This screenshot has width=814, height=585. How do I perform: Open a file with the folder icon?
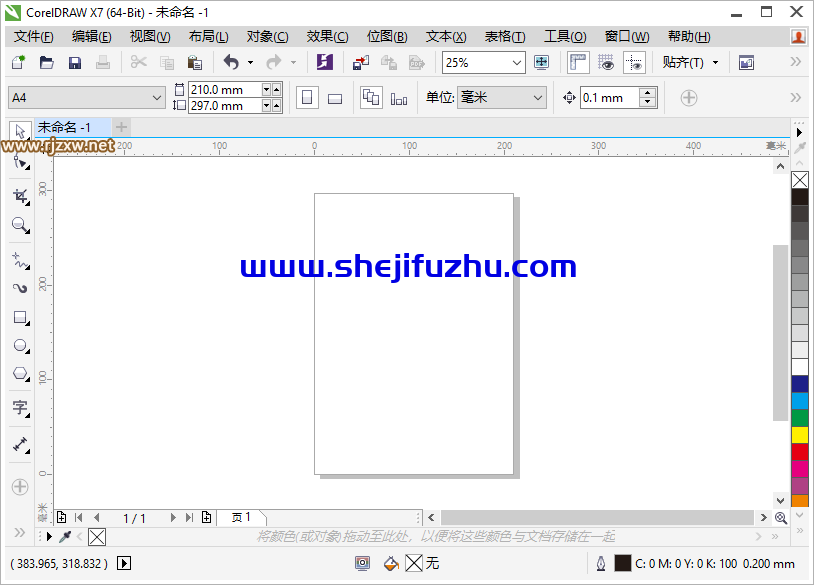coord(47,63)
